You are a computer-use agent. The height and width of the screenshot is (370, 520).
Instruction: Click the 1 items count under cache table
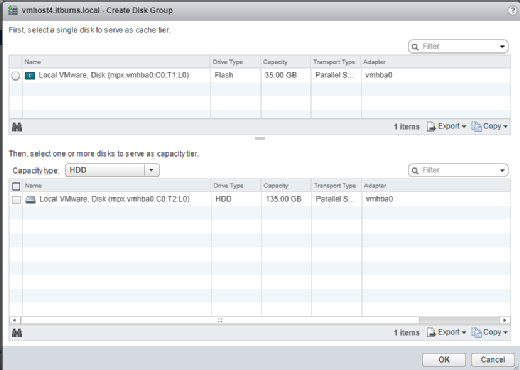[407, 127]
